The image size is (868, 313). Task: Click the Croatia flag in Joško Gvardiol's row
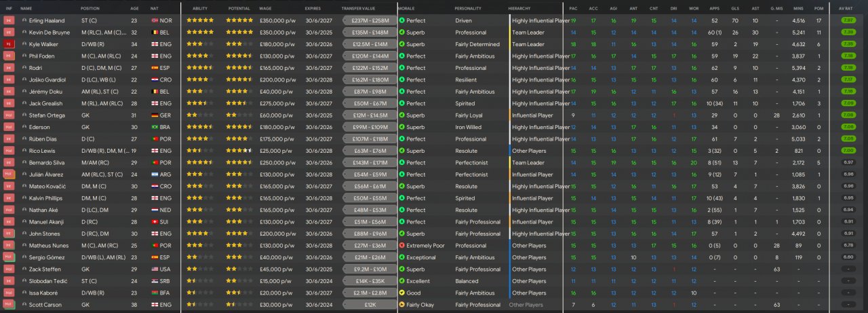pos(154,80)
